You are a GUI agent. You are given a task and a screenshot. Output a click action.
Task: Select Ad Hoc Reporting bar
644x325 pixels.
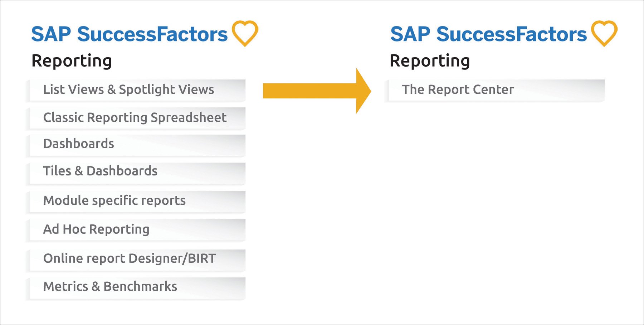[136, 230]
